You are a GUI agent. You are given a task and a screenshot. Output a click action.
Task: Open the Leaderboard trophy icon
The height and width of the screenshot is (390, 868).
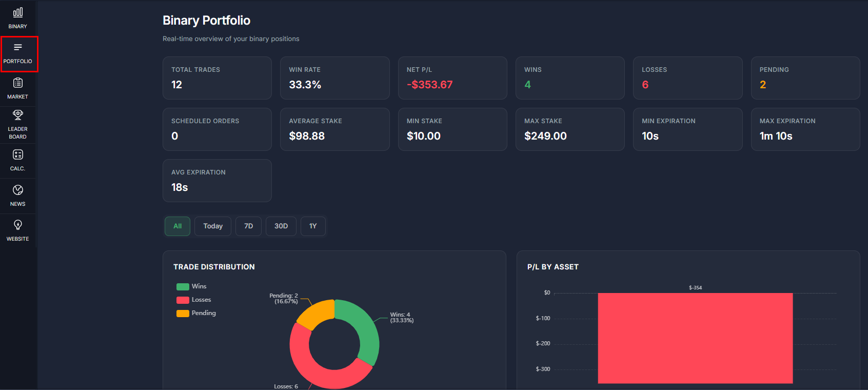pos(18,115)
